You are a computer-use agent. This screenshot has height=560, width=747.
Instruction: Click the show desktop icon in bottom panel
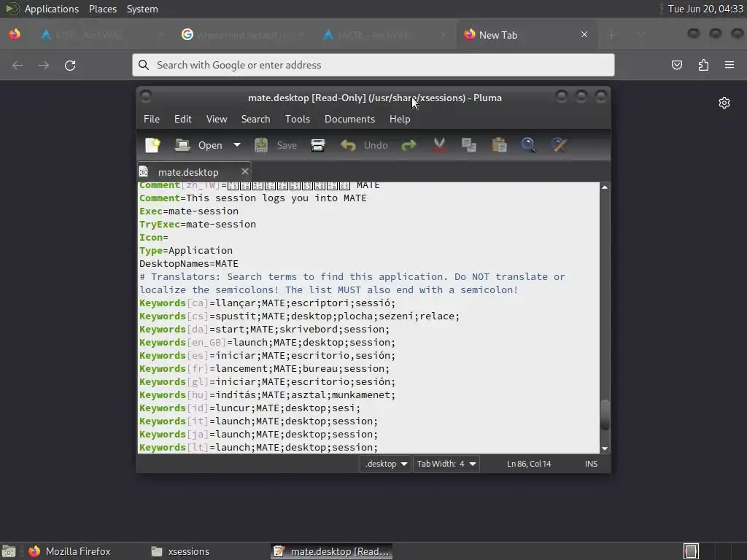[9, 551]
